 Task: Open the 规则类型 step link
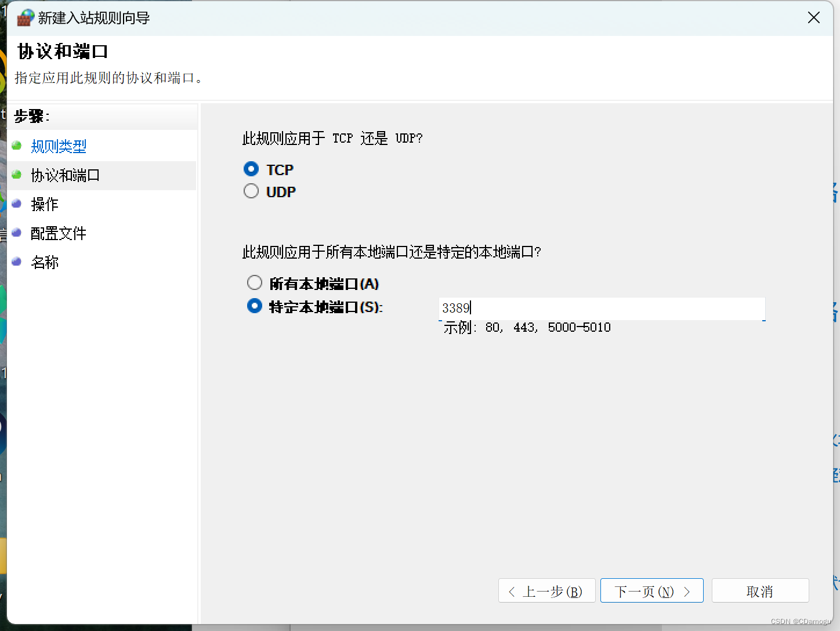[58, 146]
